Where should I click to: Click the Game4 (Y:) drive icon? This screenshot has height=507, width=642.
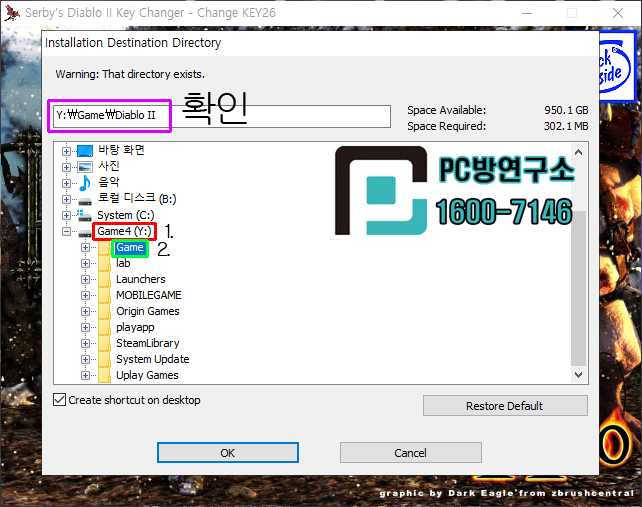85,233
